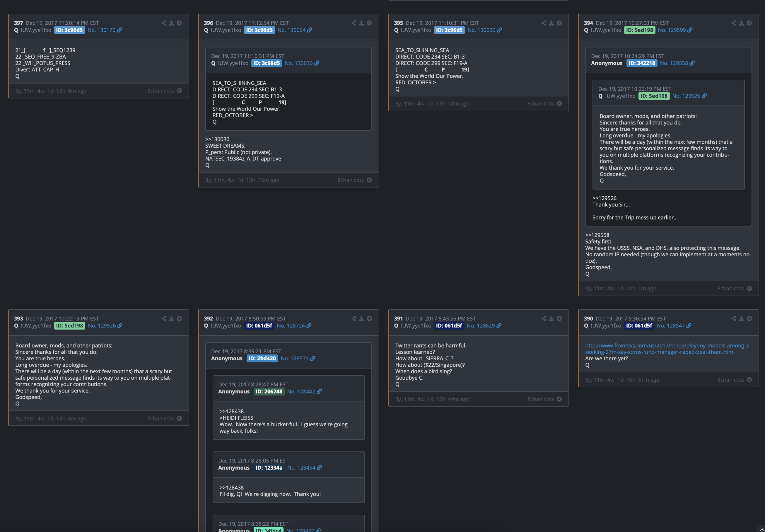This screenshot has height=532, width=765.
Task: Click 8chan cbts remove icon on post 395
Action: (x=559, y=104)
